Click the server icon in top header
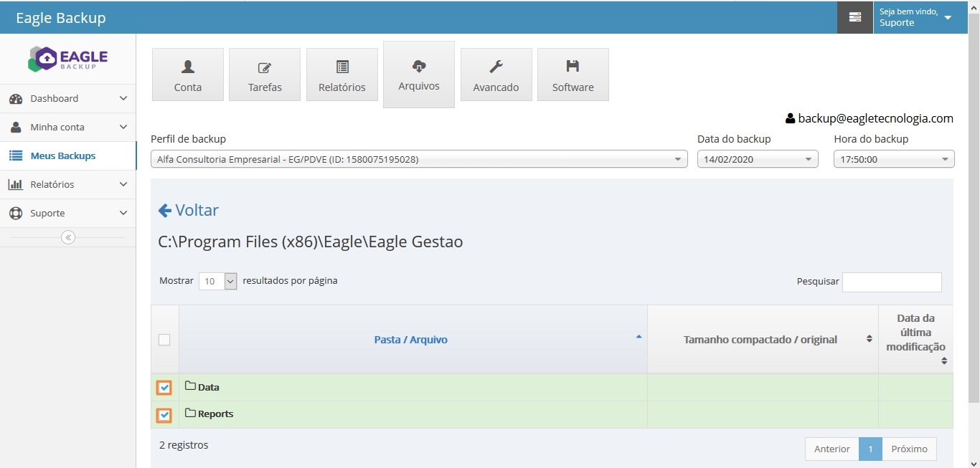980x468 pixels. tap(855, 17)
